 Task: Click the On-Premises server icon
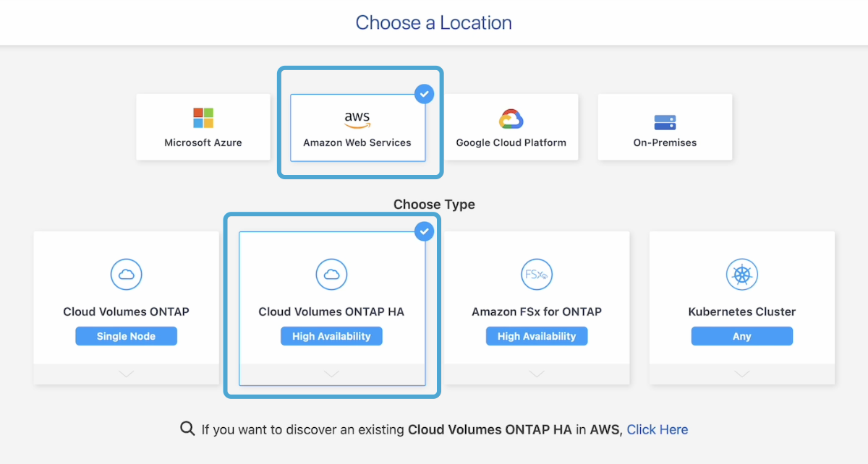665,121
